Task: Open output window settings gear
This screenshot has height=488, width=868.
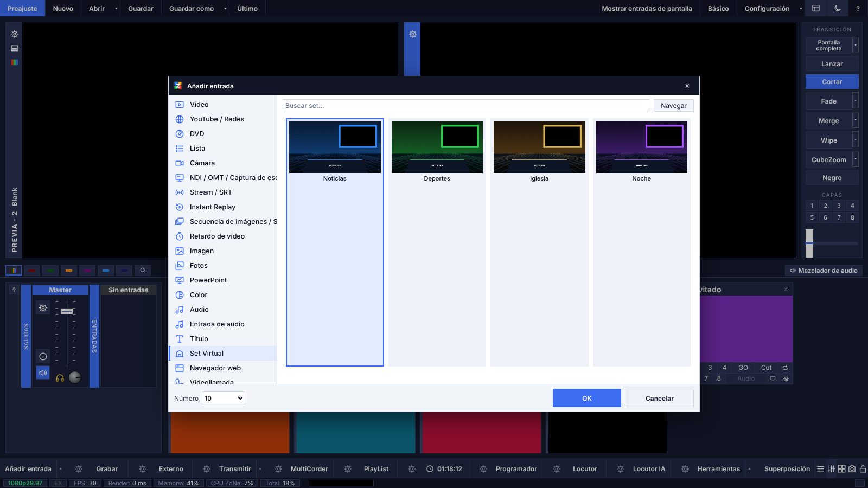Action: 413,34
